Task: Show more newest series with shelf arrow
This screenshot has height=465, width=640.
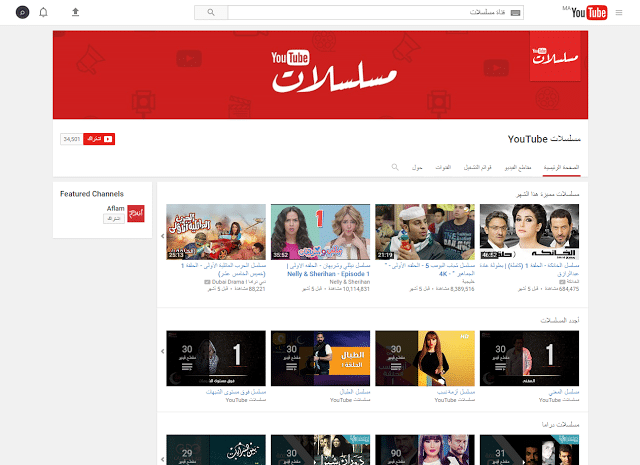Action: [163, 351]
